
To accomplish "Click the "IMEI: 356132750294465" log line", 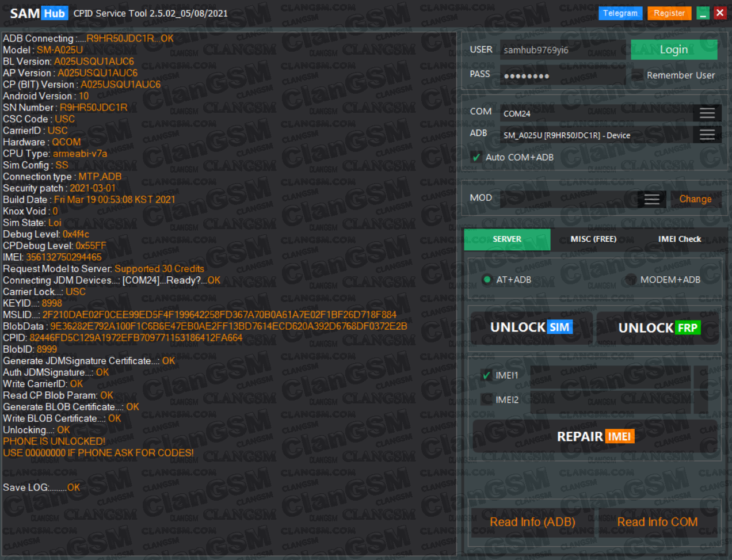I will pos(52,257).
